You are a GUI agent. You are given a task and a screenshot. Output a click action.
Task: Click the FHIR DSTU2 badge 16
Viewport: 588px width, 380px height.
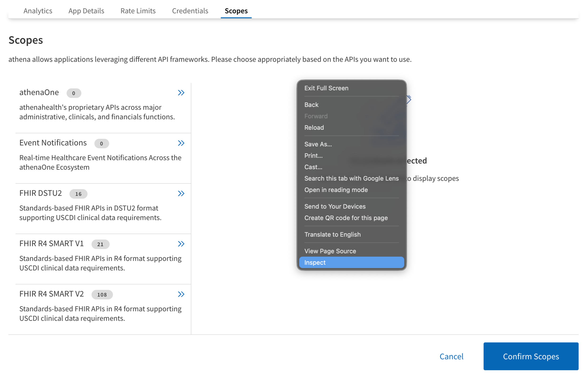point(78,194)
